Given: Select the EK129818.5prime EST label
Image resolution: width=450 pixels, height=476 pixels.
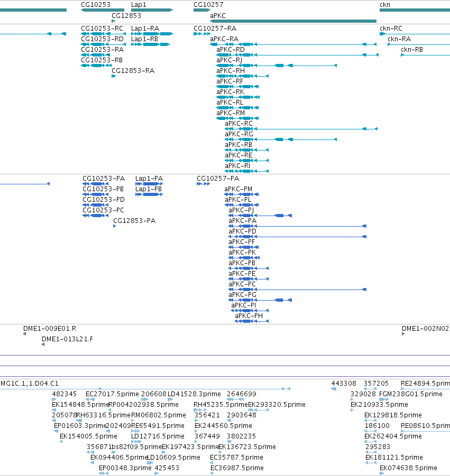Looking at the screenshot, I should point(393,415).
